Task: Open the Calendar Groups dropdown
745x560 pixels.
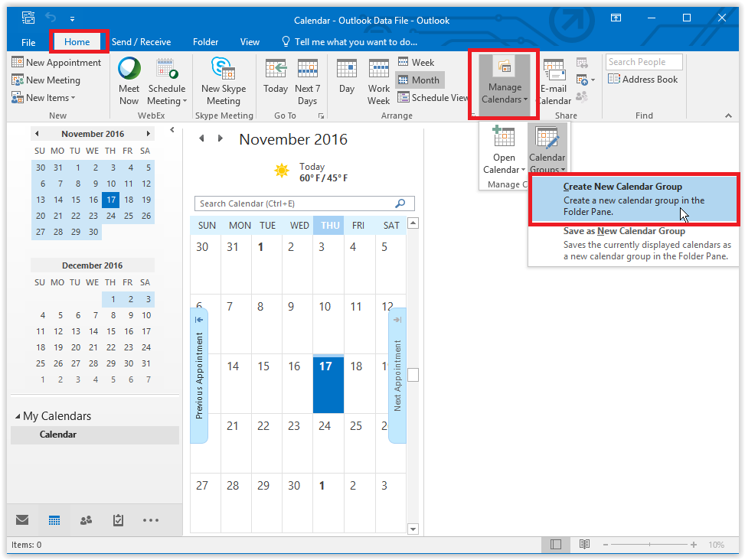Action: click(547, 149)
